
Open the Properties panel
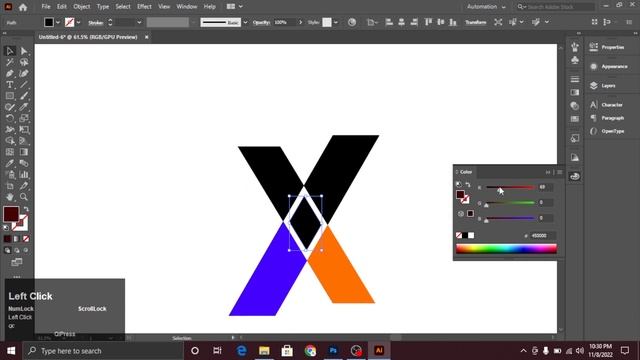pos(607,47)
